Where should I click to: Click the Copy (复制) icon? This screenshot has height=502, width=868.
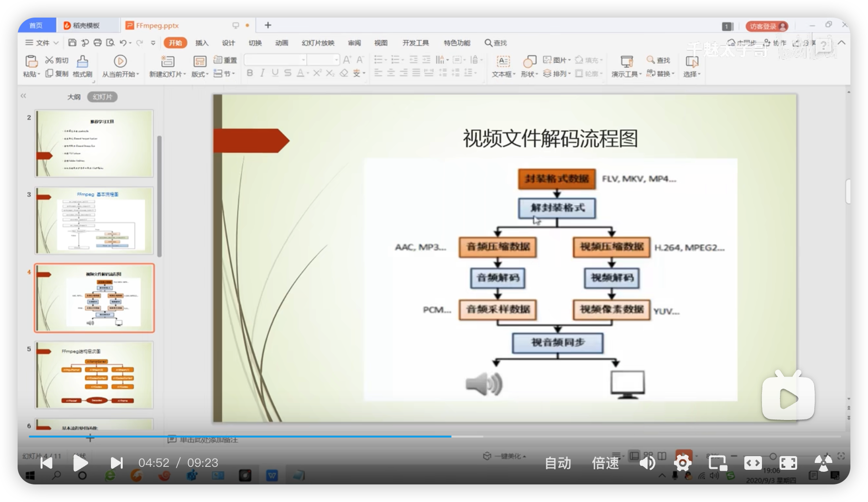tap(49, 73)
